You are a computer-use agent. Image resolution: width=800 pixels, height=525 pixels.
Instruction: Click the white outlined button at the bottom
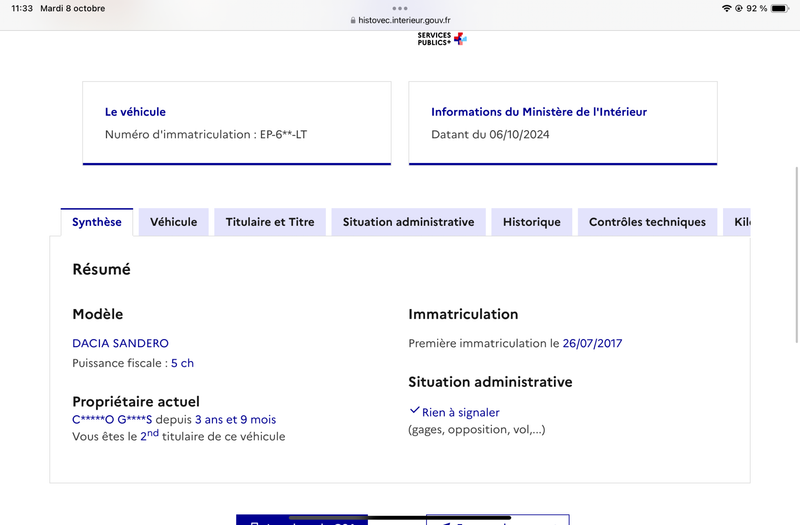point(498,520)
